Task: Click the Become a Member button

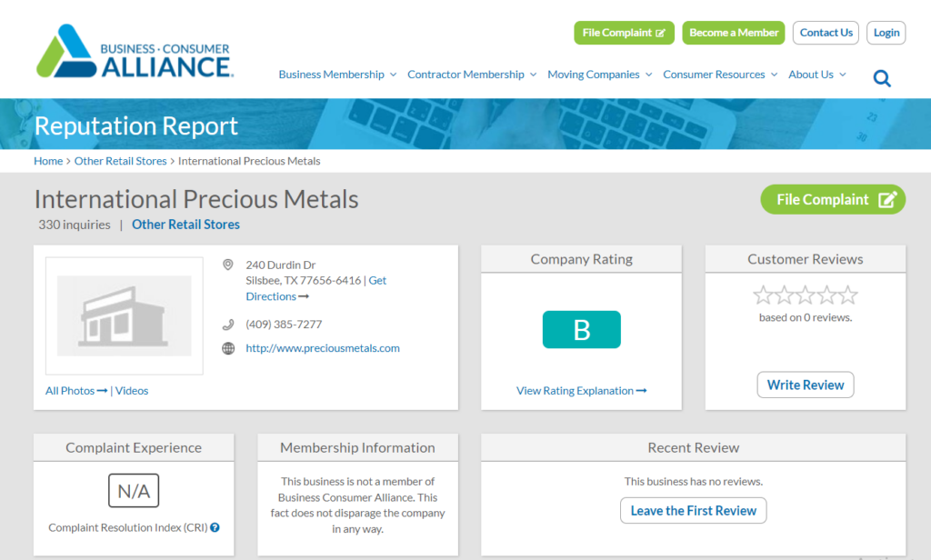Action: pyautogui.click(x=734, y=33)
